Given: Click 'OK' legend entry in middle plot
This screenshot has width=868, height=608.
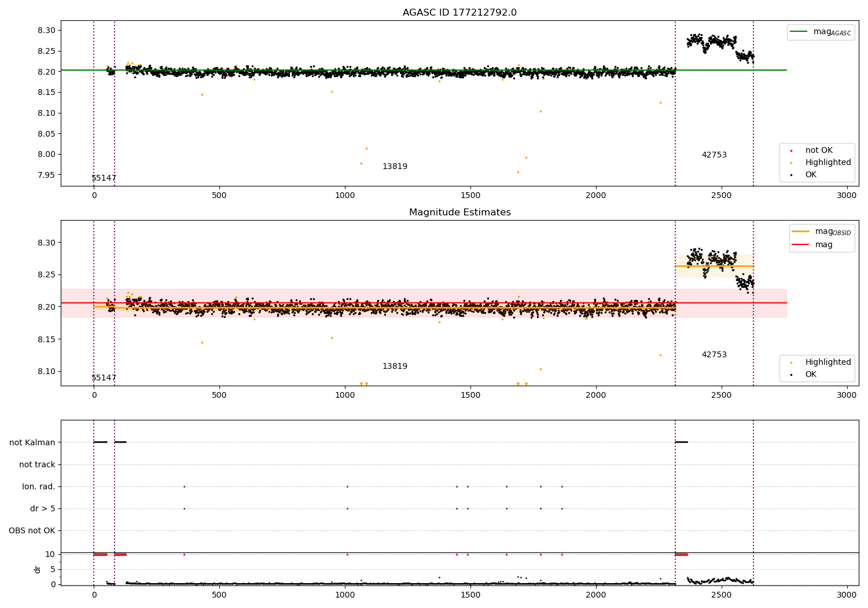Looking at the screenshot, I should click(804, 375).
